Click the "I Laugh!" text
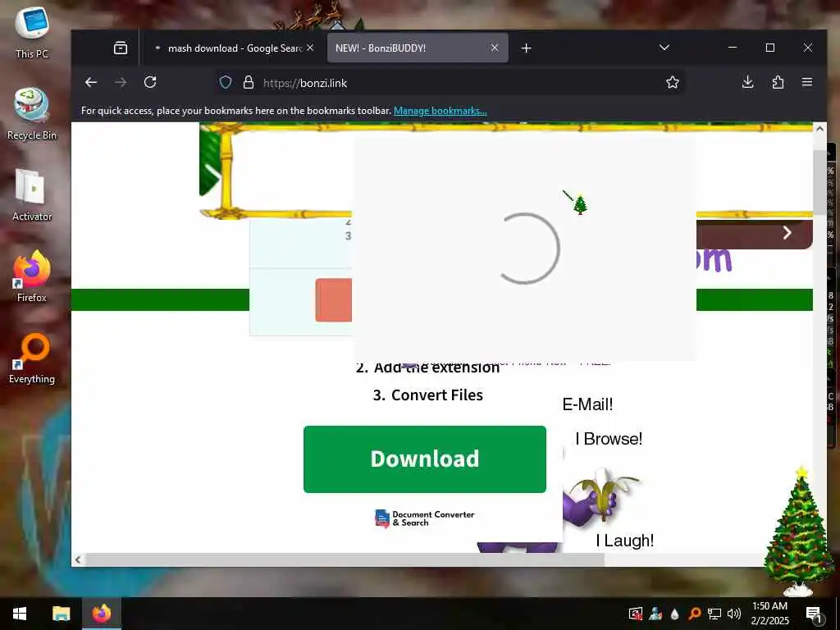The image size is (840, 630). (625, 541)
